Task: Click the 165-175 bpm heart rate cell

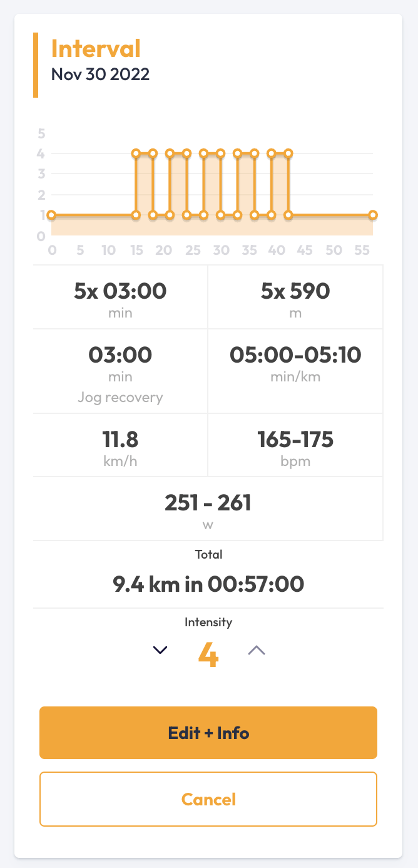Action: tap(295, 445)
